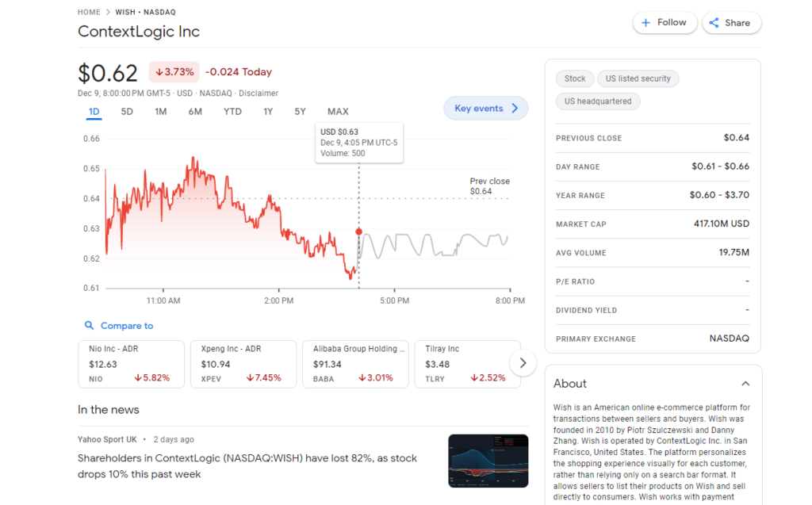Show more comparison stocks with next arrow

(523, 363)
